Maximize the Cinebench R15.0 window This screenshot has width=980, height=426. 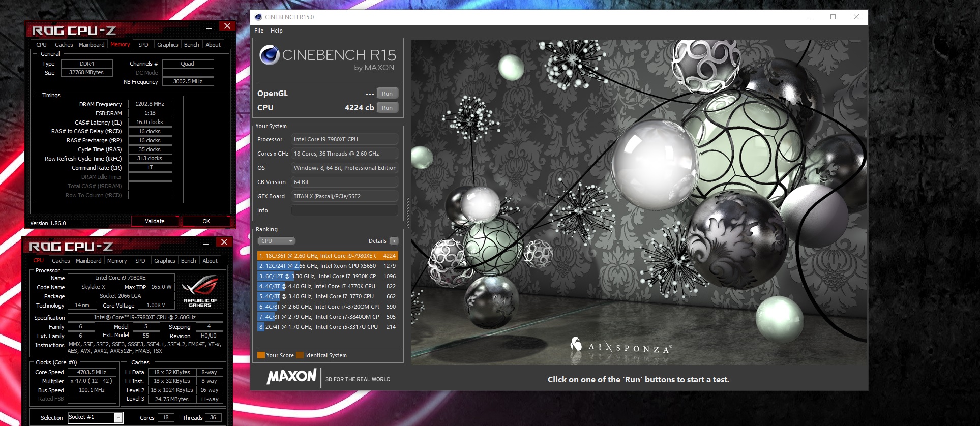[x=833, y=17]
